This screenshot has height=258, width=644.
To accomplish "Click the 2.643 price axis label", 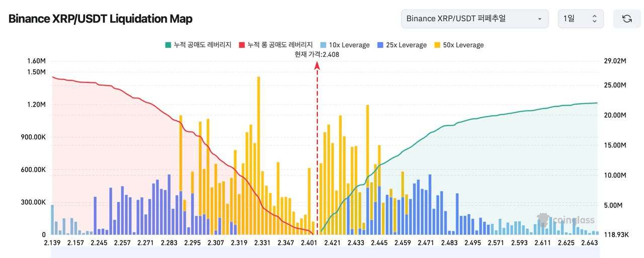I will coord(589,243).
